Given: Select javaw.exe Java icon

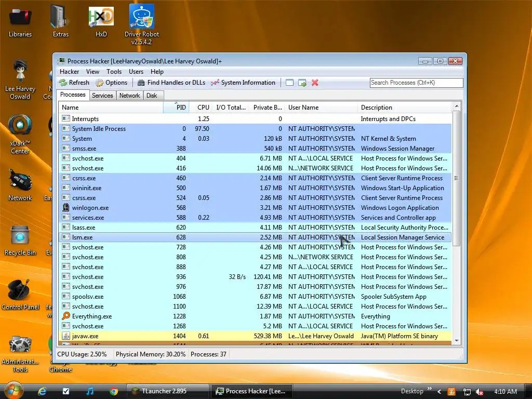Looking at the screenshot, I should [66, 336].
